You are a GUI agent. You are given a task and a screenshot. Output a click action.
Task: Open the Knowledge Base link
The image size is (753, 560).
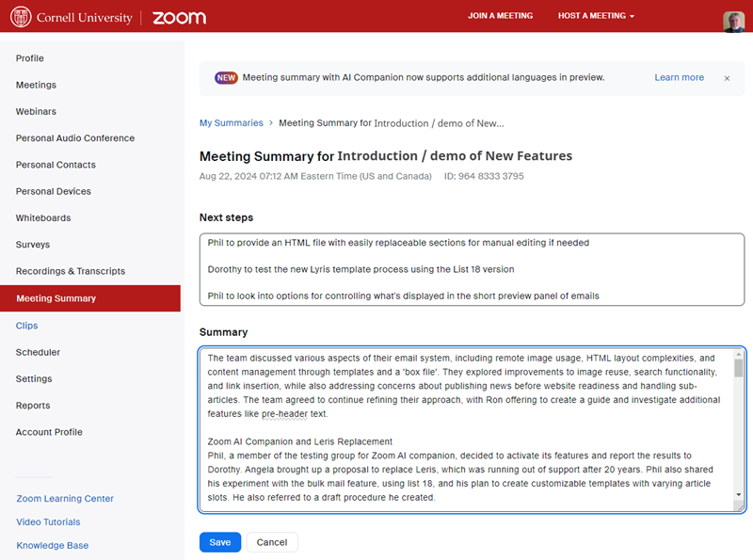(x=53, y=546)
